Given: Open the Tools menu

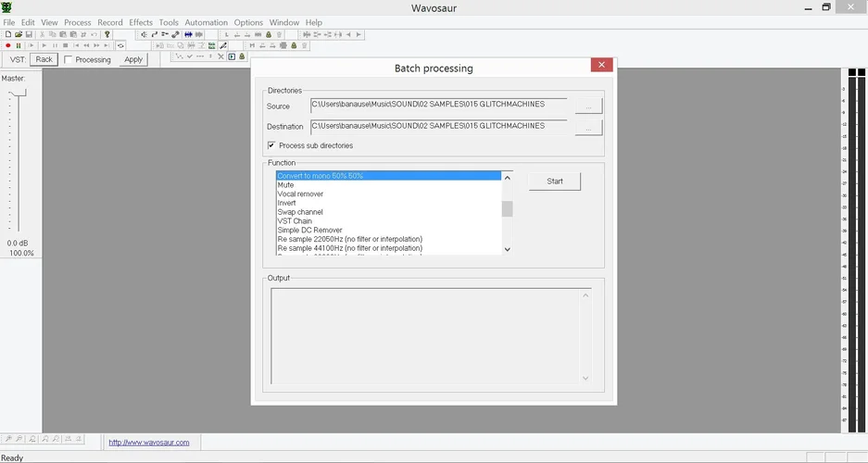Looking at the screenshot, I should coord(169,22).
